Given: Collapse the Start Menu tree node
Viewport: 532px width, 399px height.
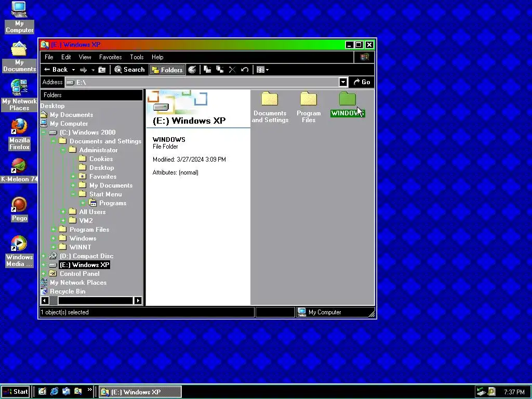Looking at the screenshot, I should point(73,194).
